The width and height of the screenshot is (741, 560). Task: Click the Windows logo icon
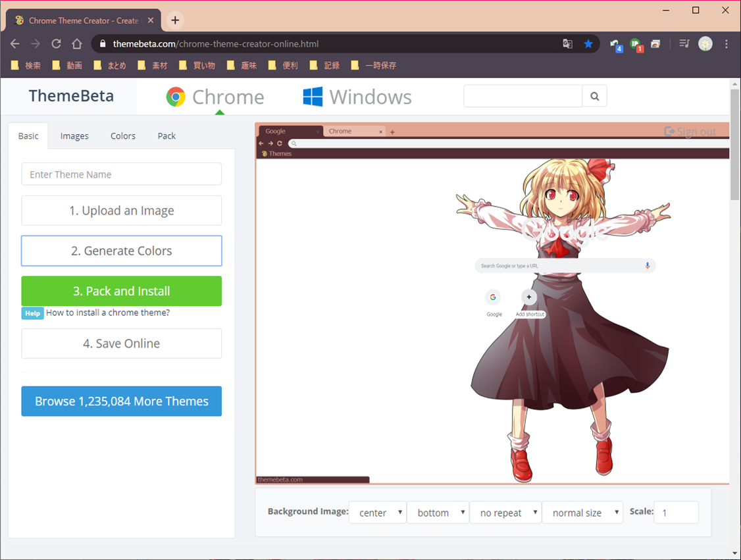click(x=313, y=97)
